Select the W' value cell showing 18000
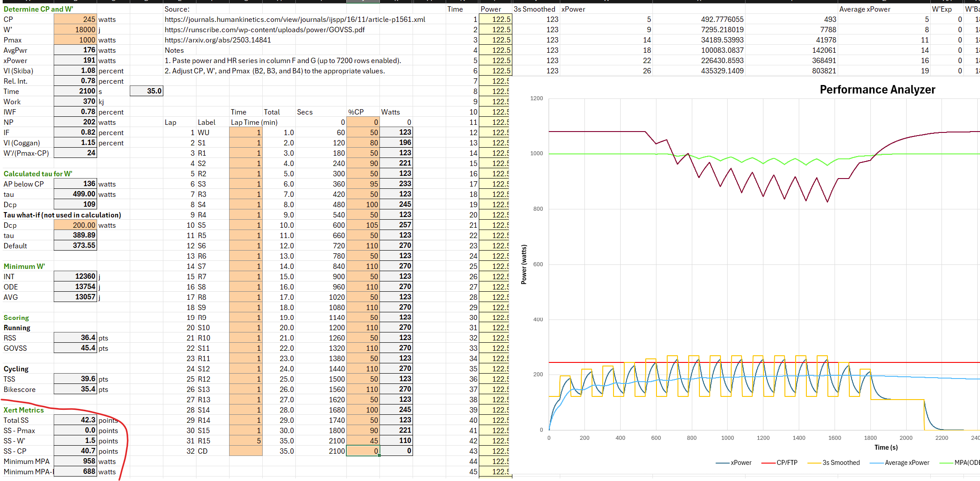 point(75,30)
